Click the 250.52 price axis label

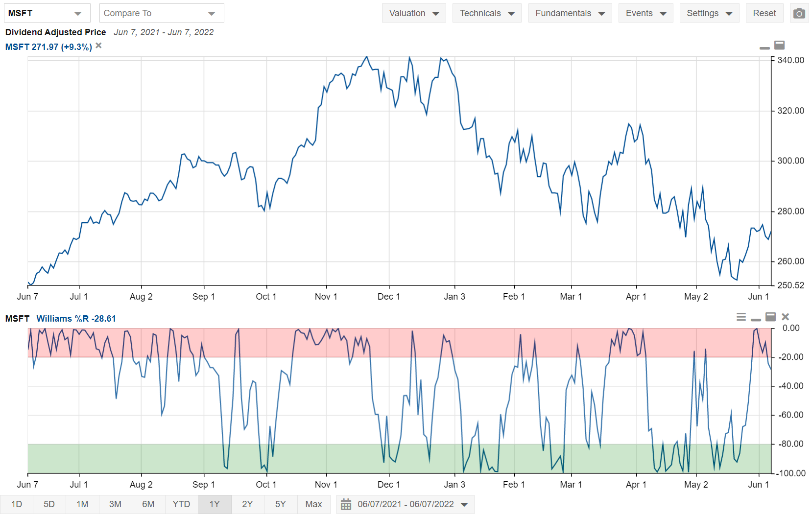coord(790,285)
